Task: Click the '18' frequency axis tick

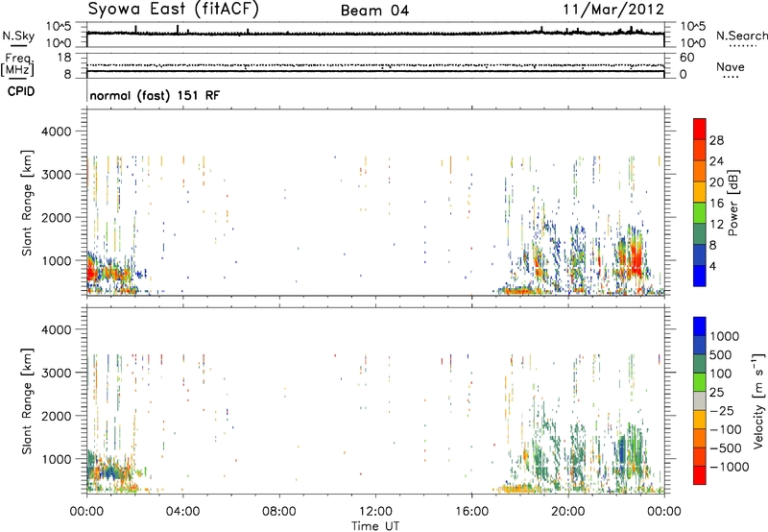Action: 64,58
